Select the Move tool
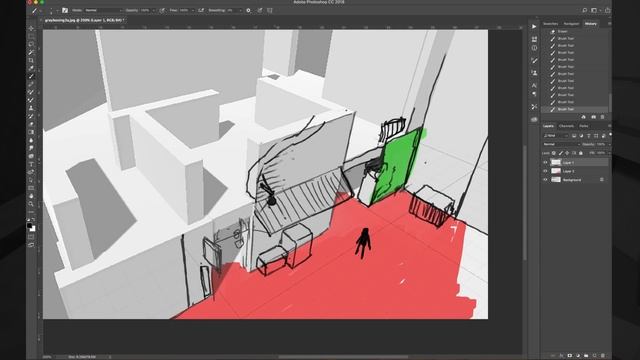Screen dimensions: 640x360 [31, 28]
